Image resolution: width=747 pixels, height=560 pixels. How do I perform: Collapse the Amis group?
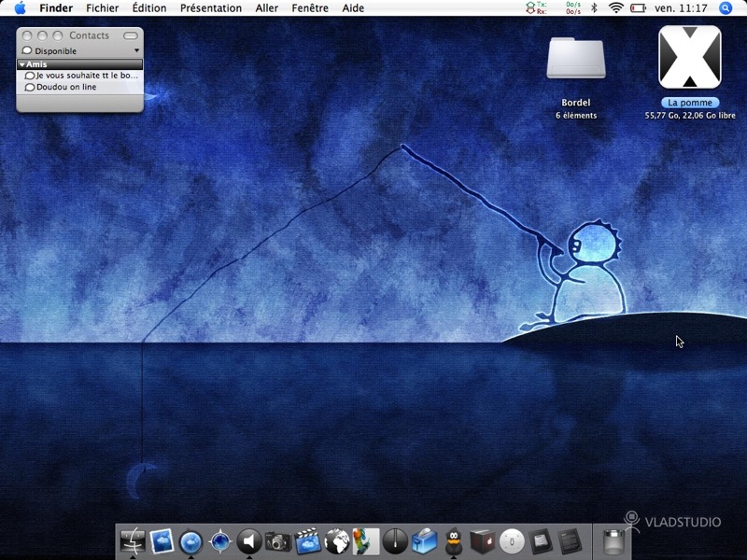[x=21, y=64]
